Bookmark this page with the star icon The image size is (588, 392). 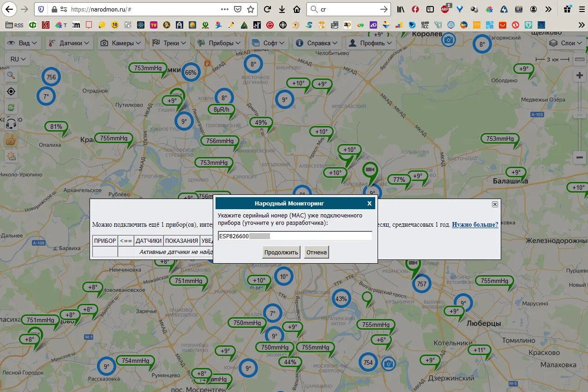point(251,9)
